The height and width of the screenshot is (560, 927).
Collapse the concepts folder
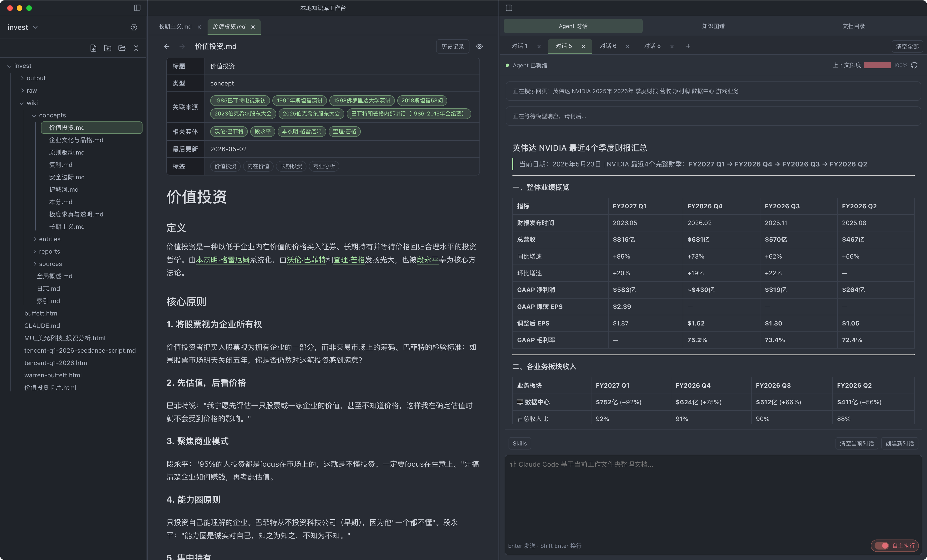coord(34,116)
